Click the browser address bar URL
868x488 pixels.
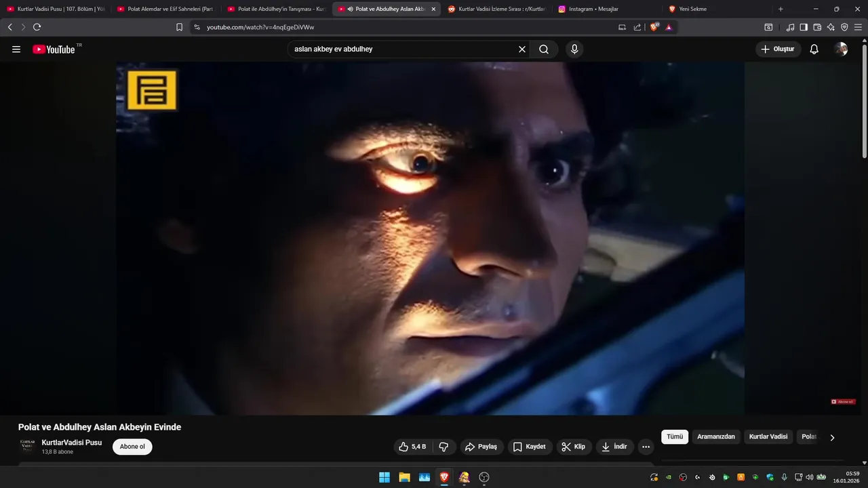pos(260,27)
